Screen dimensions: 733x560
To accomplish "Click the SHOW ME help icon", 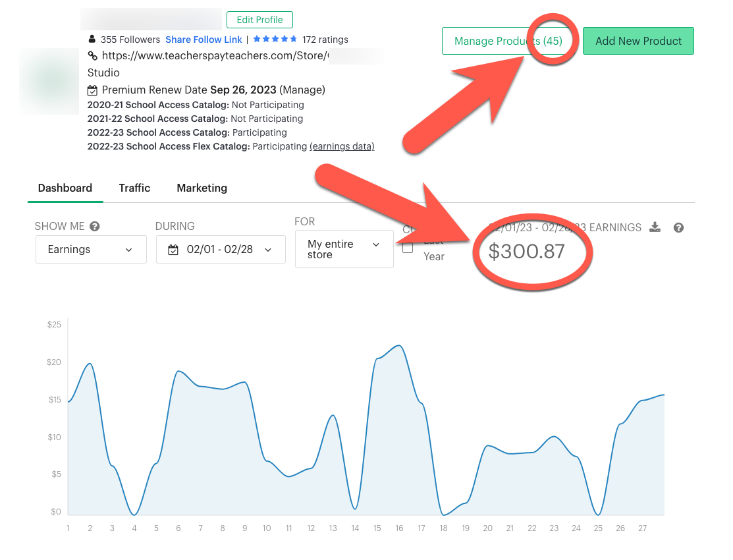I will [95, 227].
